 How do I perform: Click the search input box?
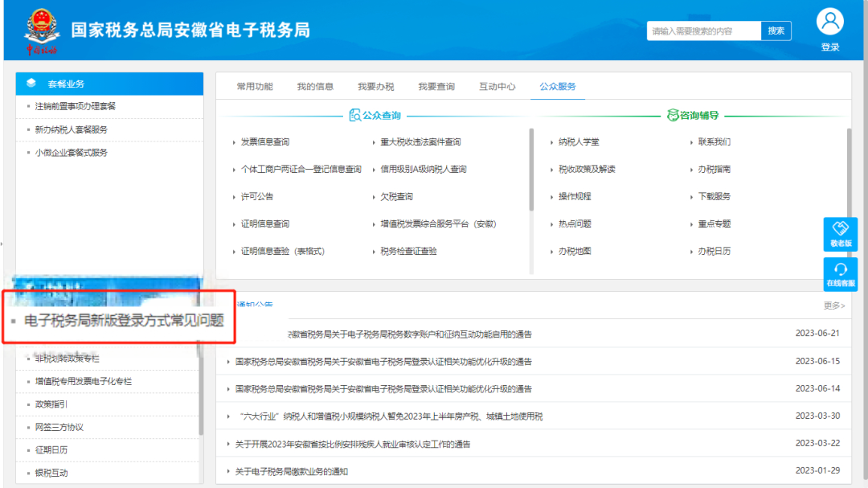tap(703, 31)
